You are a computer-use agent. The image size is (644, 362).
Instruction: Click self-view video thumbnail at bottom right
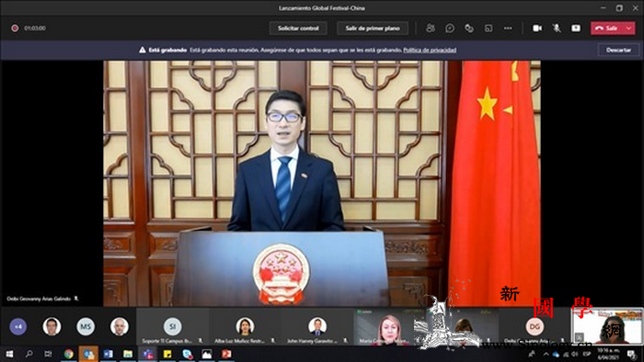coord(607,326)
